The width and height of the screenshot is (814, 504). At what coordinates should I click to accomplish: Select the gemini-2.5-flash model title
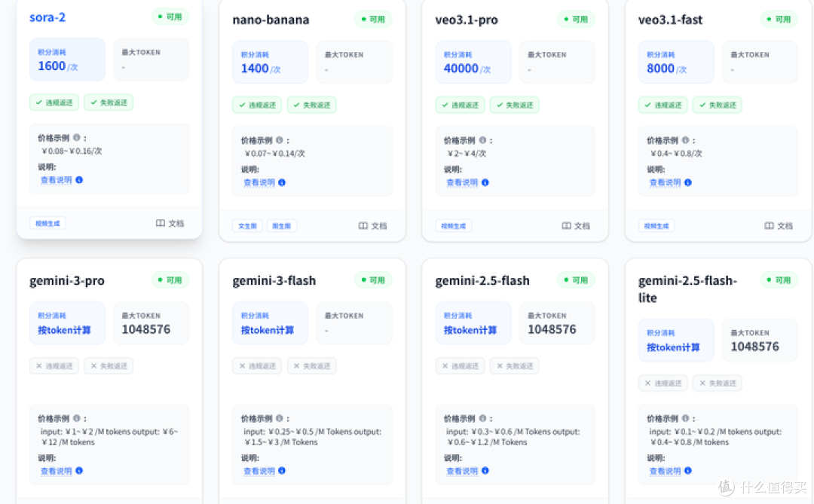tap(482, 281)
